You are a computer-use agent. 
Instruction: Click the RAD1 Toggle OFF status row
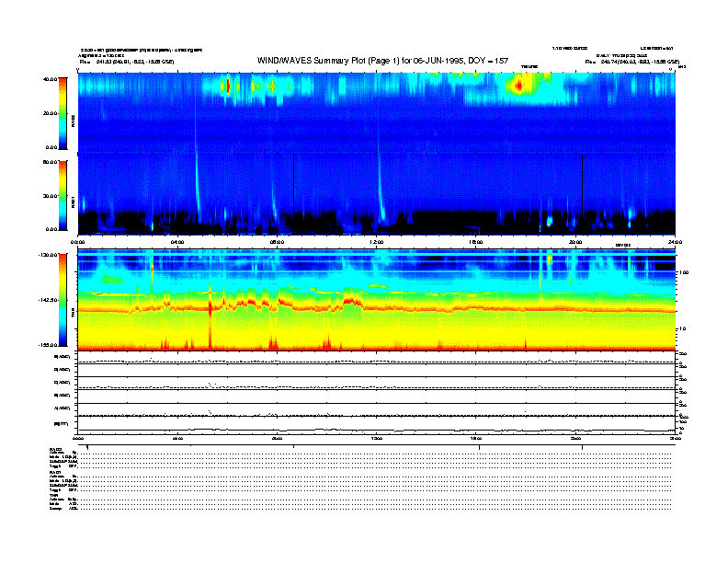coord(63,489)
